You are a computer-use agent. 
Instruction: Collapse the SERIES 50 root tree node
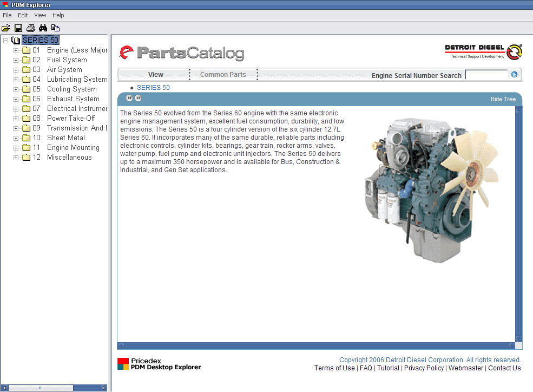5,40
